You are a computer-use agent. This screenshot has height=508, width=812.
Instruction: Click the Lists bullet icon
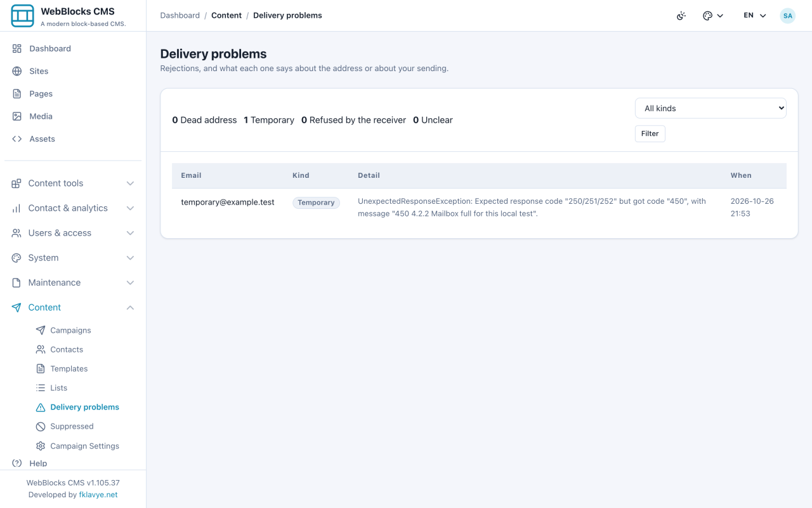41,388
